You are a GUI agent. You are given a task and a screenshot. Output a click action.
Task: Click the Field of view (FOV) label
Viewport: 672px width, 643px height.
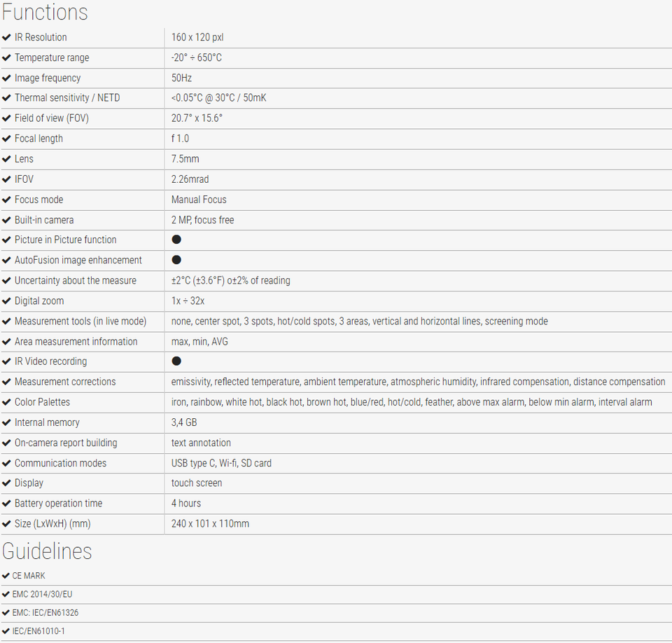click(x=51, y=118)
